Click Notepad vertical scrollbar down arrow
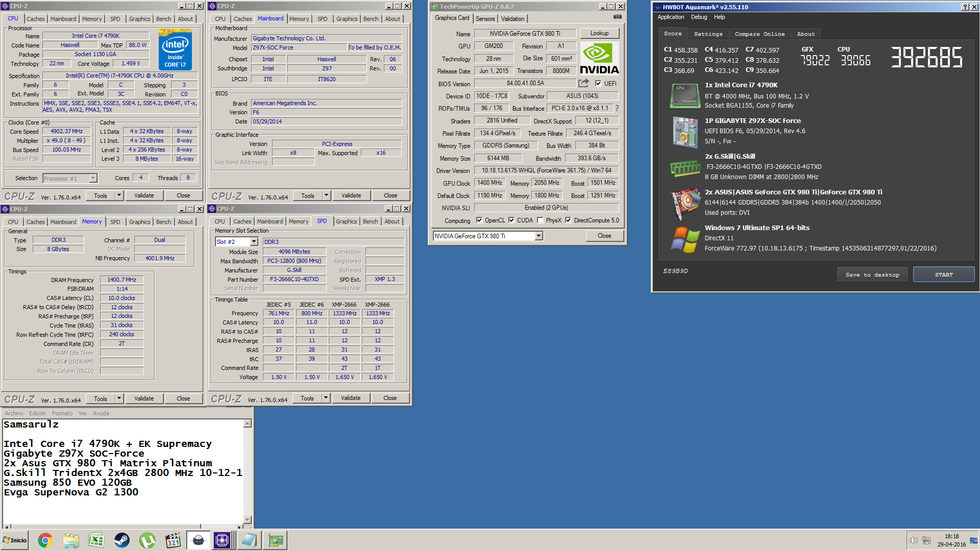980x551 pixels. point(248,520)
